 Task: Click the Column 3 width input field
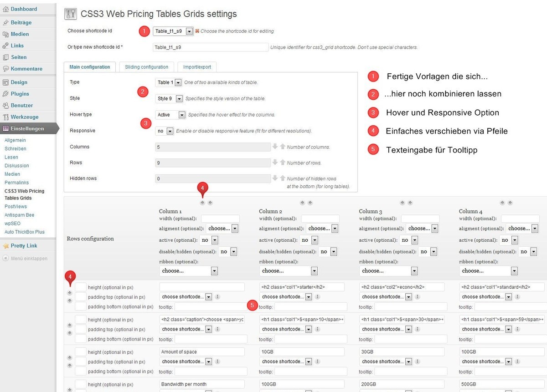(x=420, y=219)
